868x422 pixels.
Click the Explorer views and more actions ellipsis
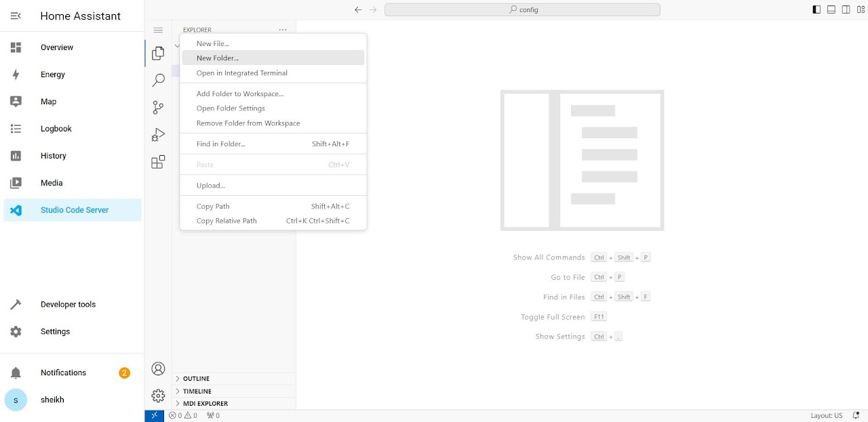pos(283,30)
